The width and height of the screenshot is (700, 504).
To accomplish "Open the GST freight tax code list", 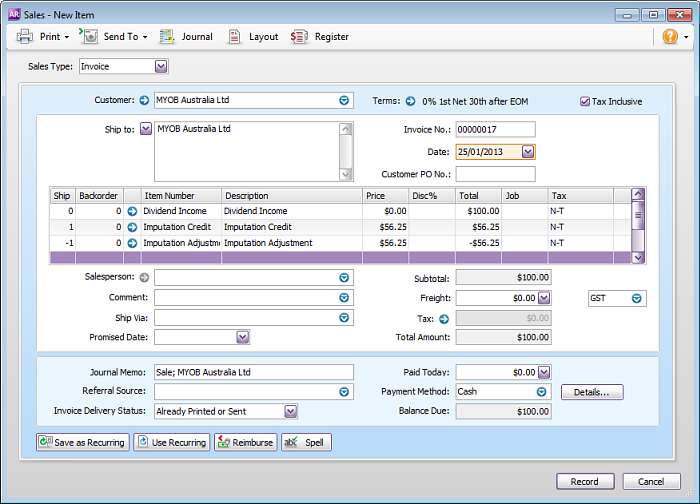I will [637, 298].
